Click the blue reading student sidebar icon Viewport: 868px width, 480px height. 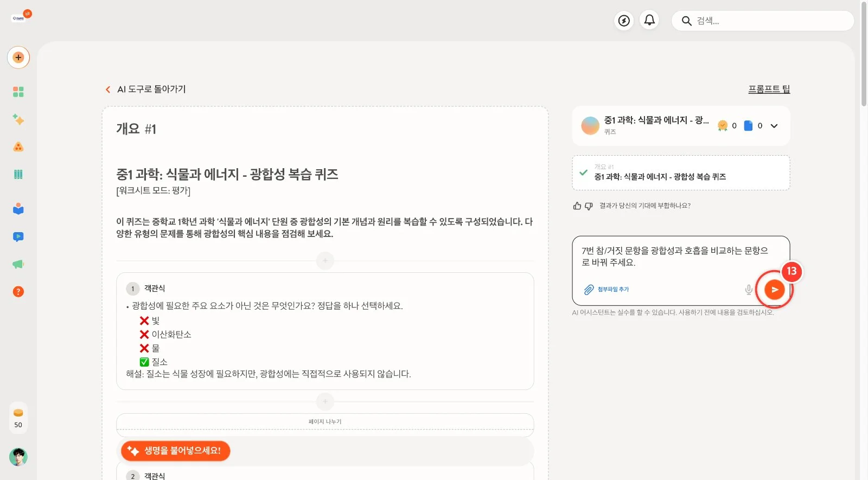pyautogui.click(x=18, y=209)
